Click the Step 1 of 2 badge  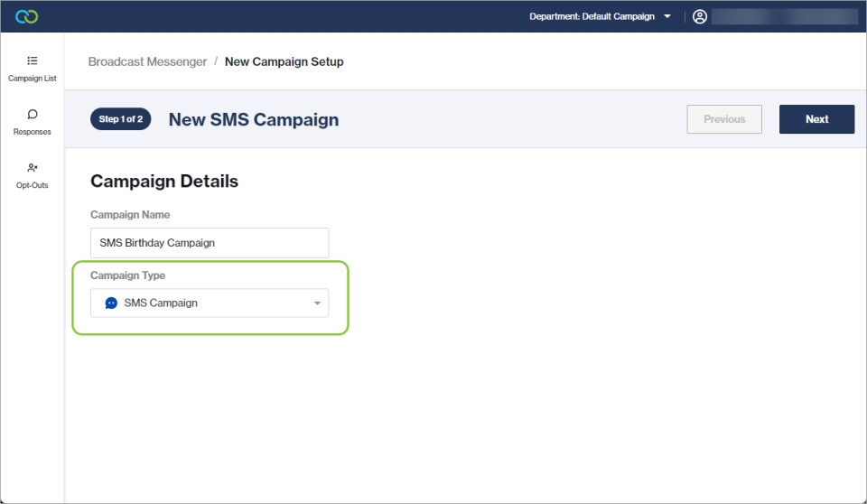(x=121, y=119)
